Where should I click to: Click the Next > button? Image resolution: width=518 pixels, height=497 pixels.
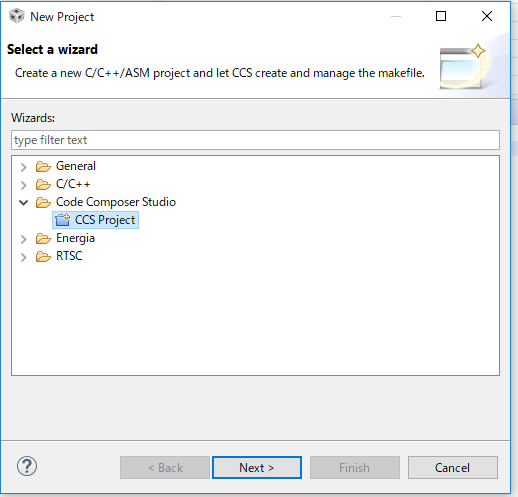click(x=257, y=467)
